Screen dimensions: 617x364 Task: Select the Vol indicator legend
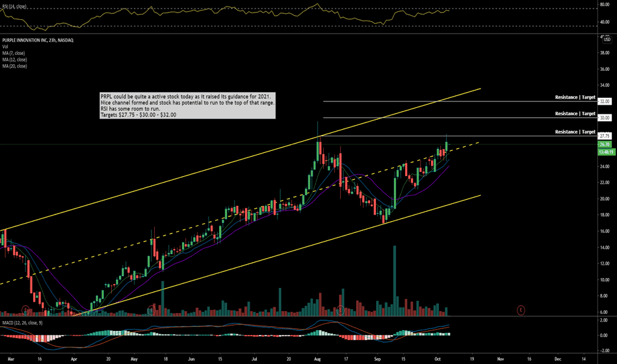[x=5, y=46]
